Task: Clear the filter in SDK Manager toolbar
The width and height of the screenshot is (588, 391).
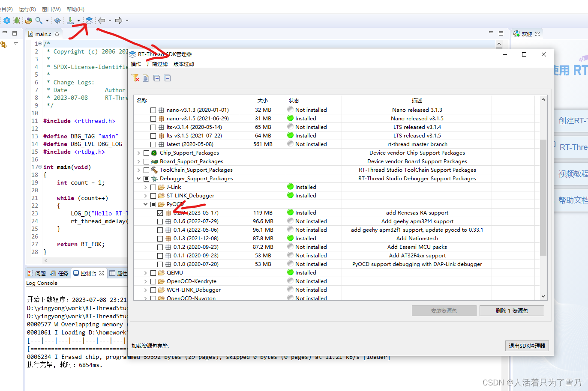Action: pyautogui.click(x=135, y=78)
